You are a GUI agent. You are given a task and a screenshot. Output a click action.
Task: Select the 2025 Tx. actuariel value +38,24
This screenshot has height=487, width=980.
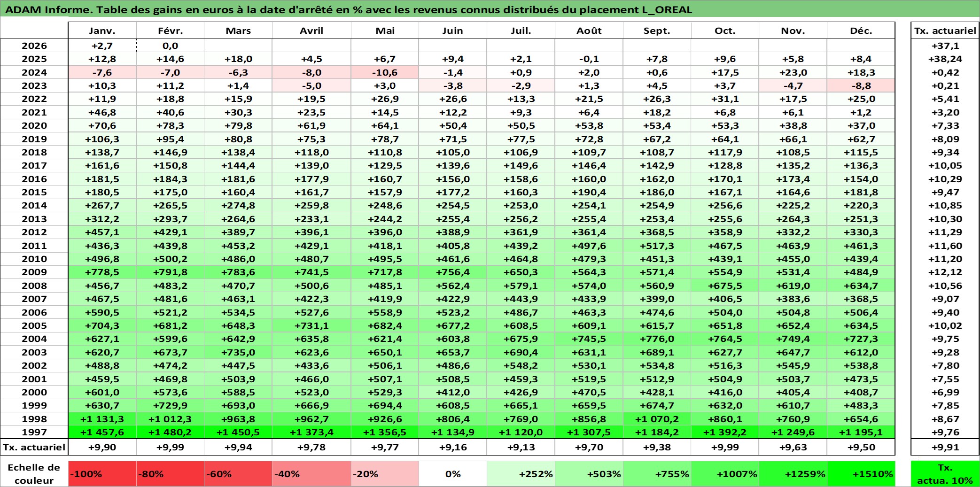945,59
